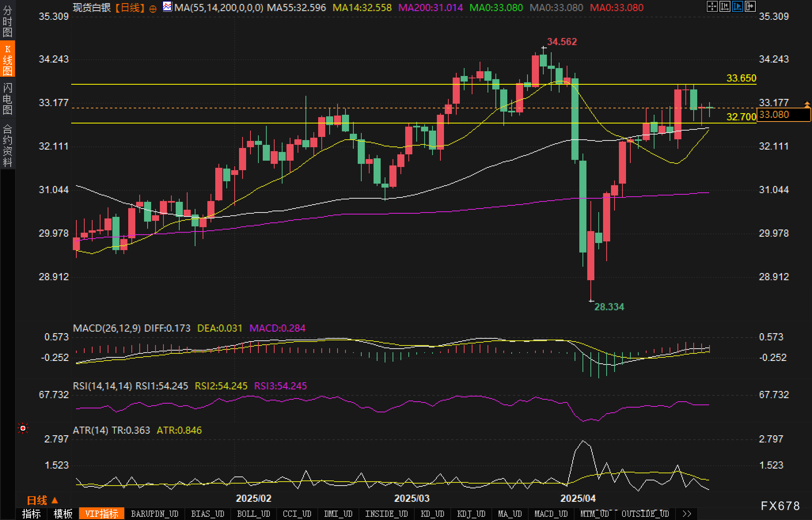
Task: Open the 指标 indicators menu
Action: click(x=31, y=514)
